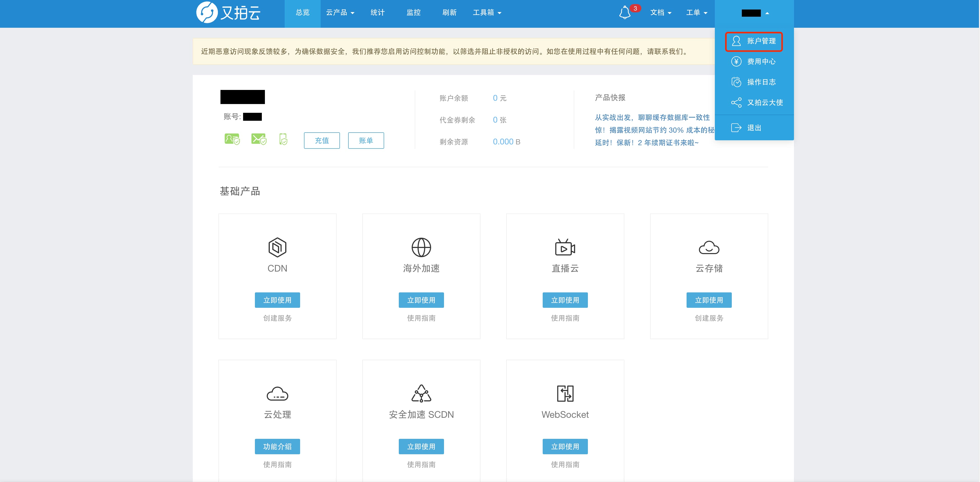Viewport: 980px width, 482px height.
Task: Click the 账户余额 value 0 元
Action: pos(500,98)
